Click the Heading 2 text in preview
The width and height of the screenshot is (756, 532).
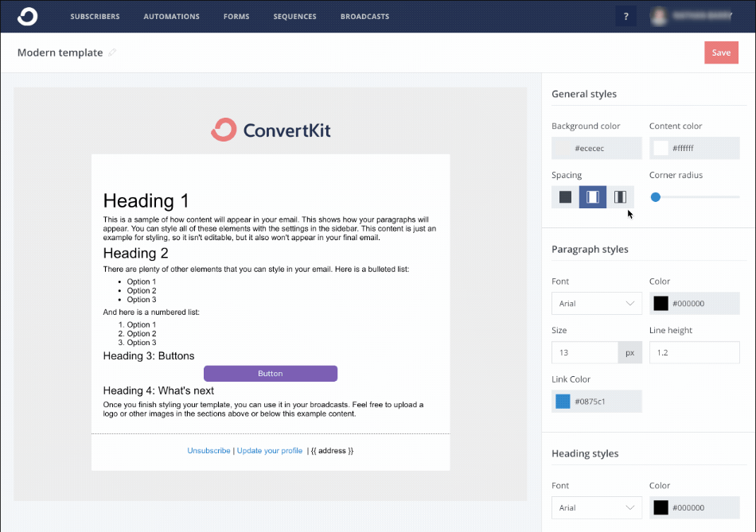click(x=135, y=254)
